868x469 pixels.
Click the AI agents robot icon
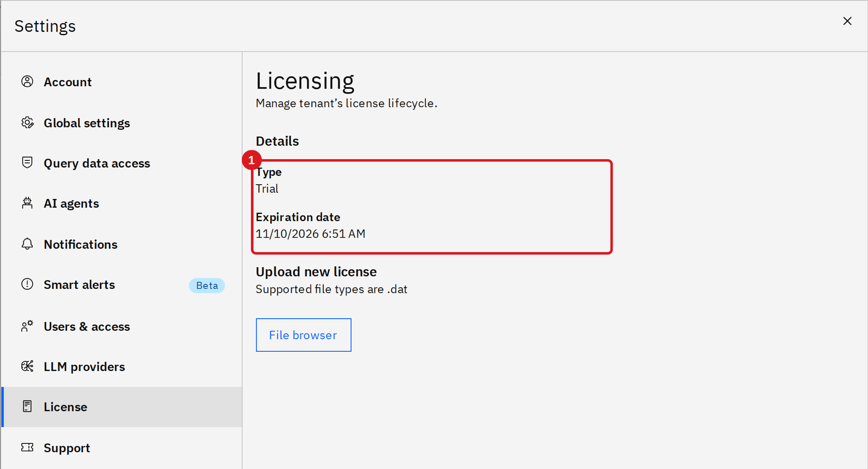(x=27, y=203)
